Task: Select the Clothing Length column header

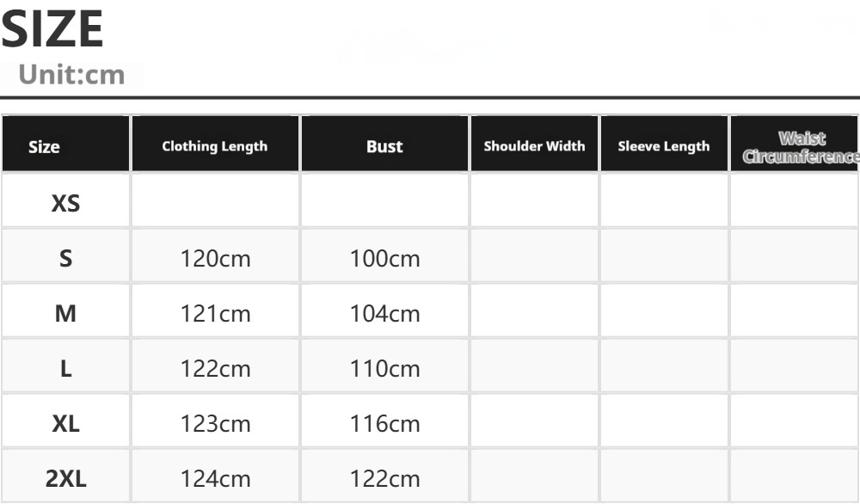Action: click(215, 144)
